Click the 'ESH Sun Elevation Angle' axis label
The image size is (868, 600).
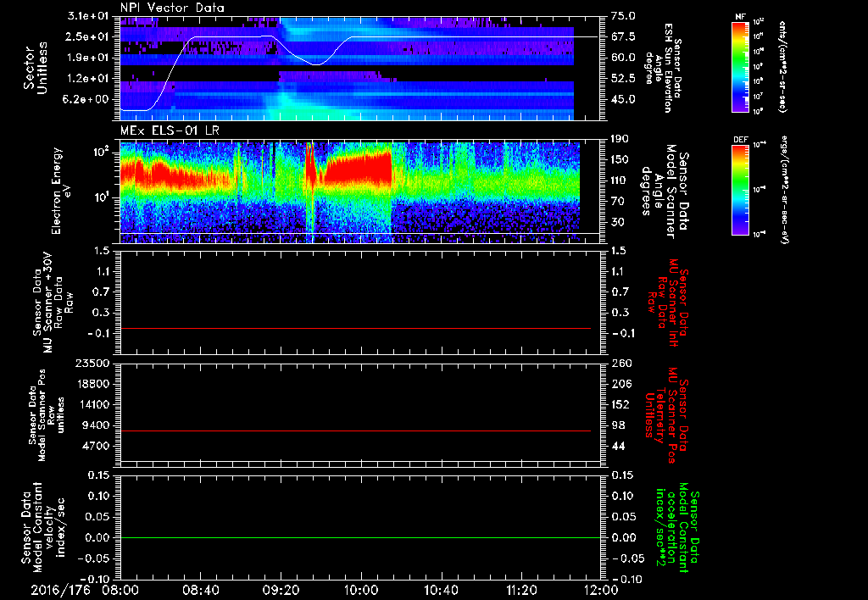click(x=663, y=68)
